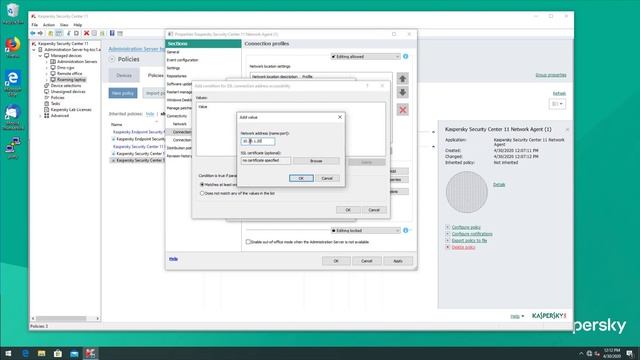Click info icon beside Editing locked
The image size is (640, 360).
click(x=405, y=231)
